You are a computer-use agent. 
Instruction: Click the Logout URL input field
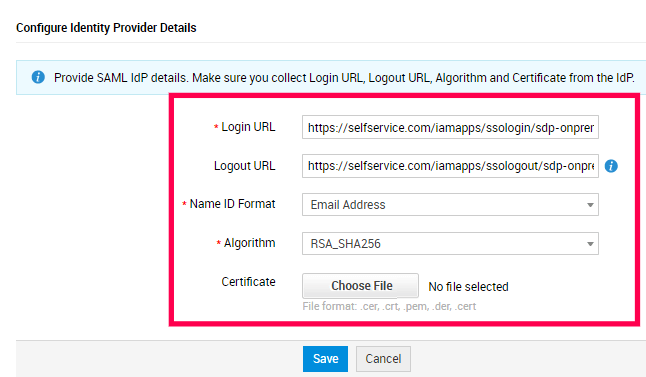(x=450, y=166)
